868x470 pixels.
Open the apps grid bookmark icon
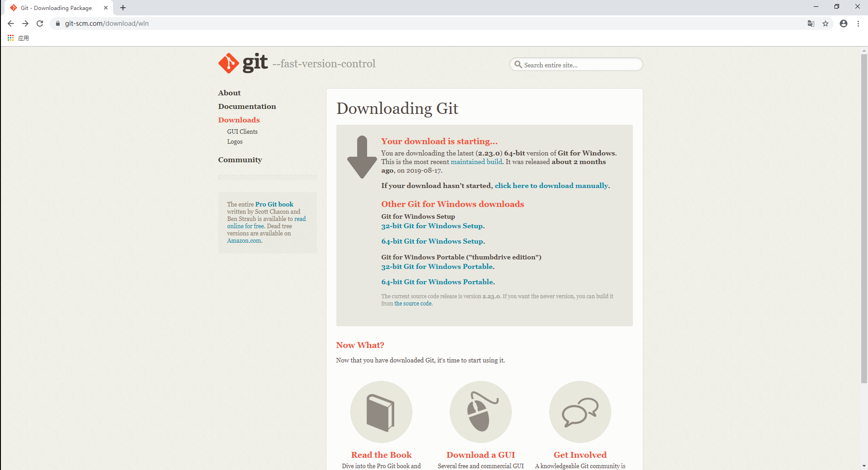point(10,38)
